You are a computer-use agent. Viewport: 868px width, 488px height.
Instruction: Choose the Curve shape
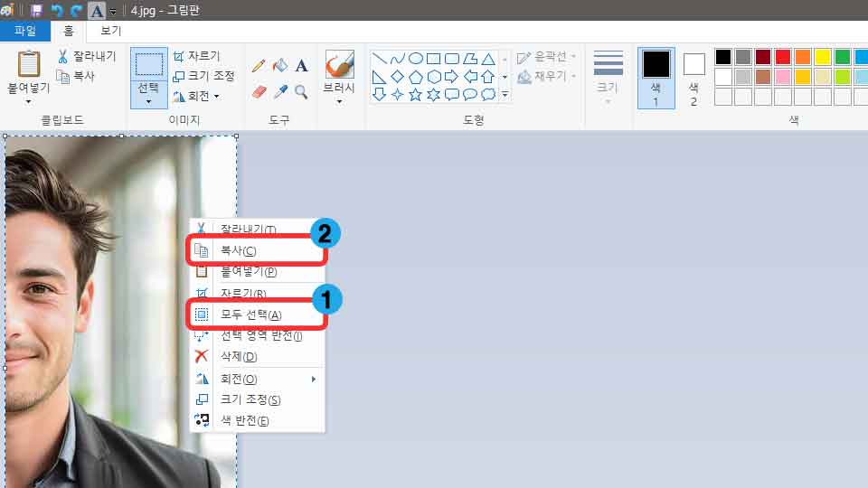398,59
